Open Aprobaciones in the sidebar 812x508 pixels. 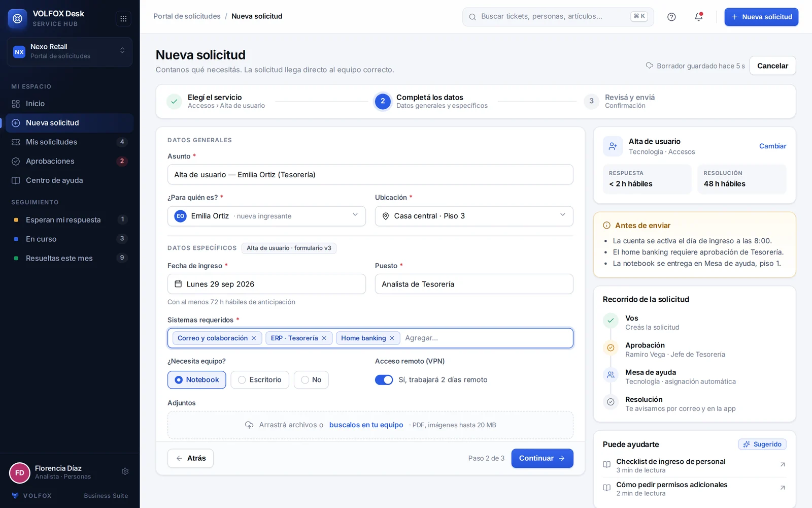(x=70, y=162)
